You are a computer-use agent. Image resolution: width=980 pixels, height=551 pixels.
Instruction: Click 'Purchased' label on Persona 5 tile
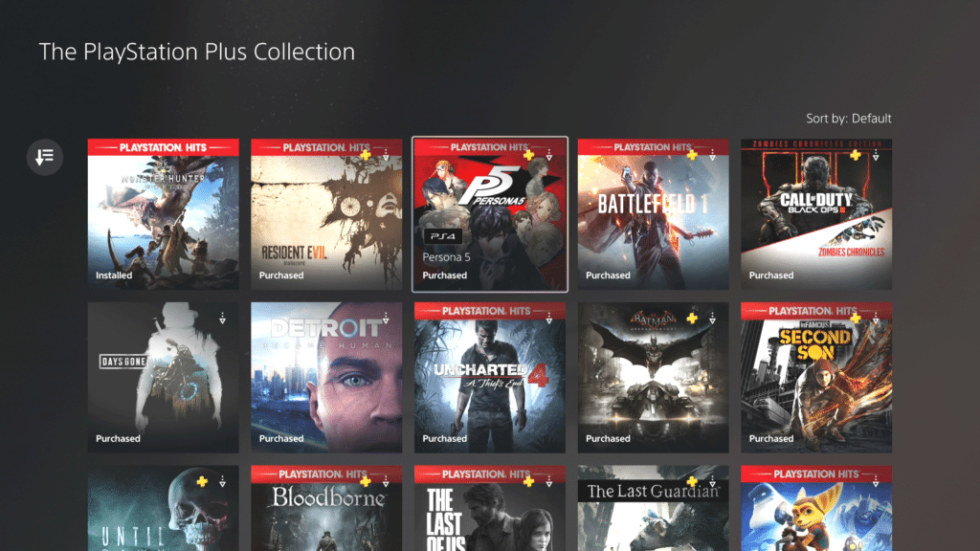point(444,275)
